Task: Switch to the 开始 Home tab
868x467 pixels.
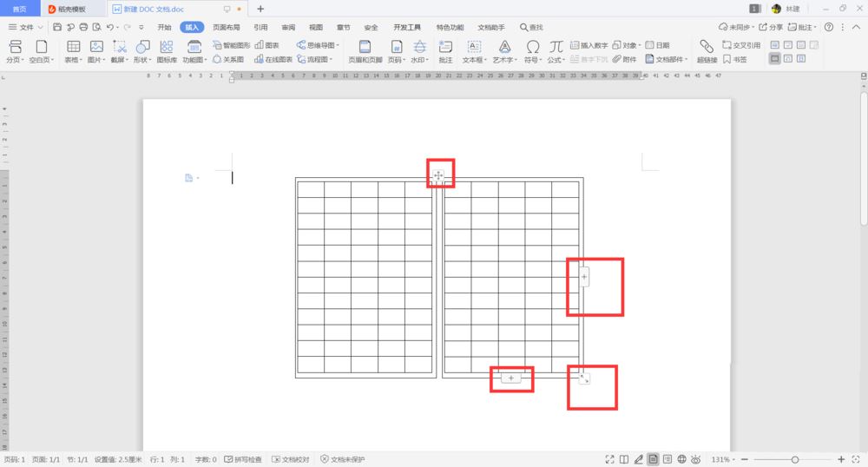Action: pyautogui.click(x=164, y=27)
